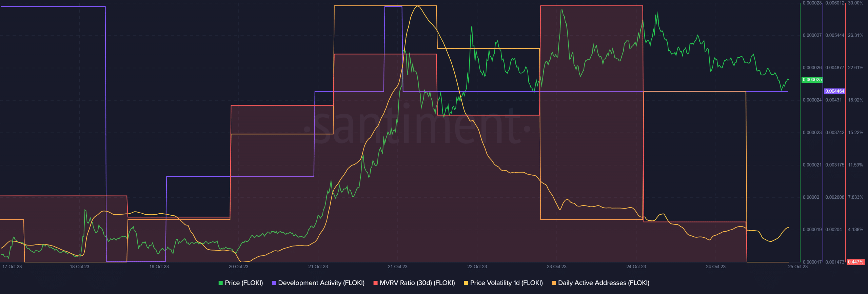Click the 11.53% MVRV axis label
868x294 pixels.
click(855, 165)
